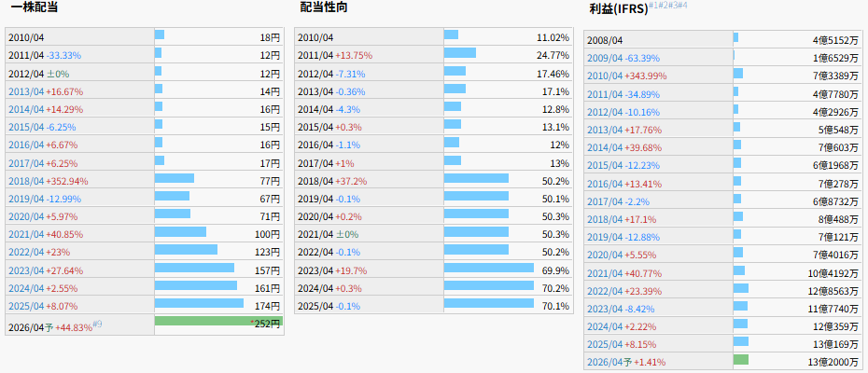This screenshot has height=373, width=868.
Task: Click the blue bar for 174円 dividend
Action: pos(199,304)
